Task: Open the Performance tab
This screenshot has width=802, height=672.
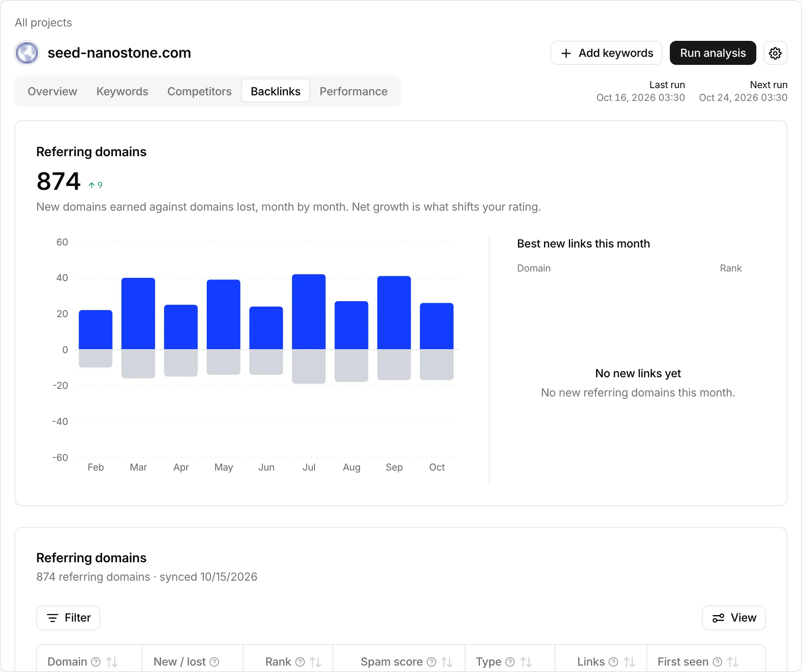Action: [x=353, y=91]
